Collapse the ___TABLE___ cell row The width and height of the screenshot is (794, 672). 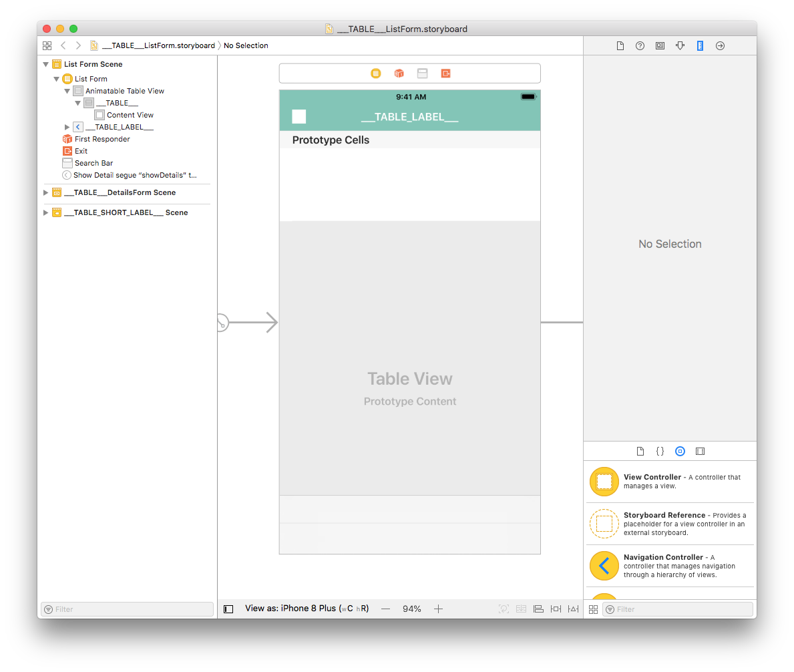pyautogui.click(x=77, y=104)
